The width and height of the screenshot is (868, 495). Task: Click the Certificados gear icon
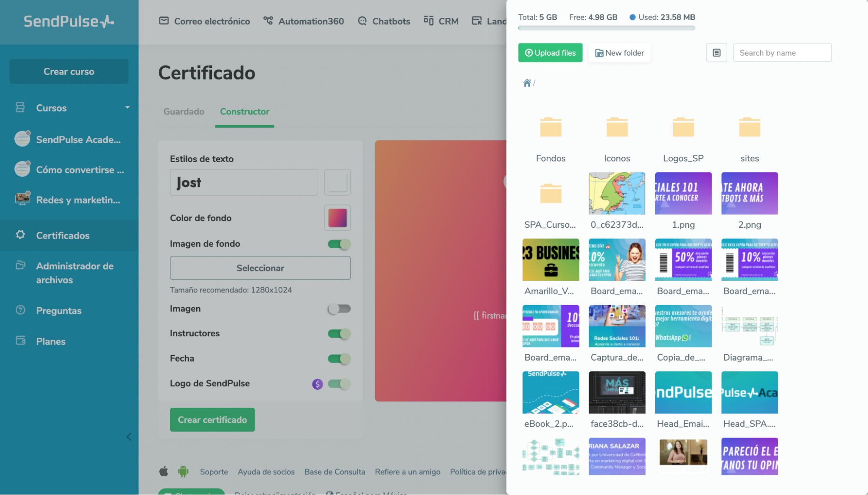[x=20, y=235]
